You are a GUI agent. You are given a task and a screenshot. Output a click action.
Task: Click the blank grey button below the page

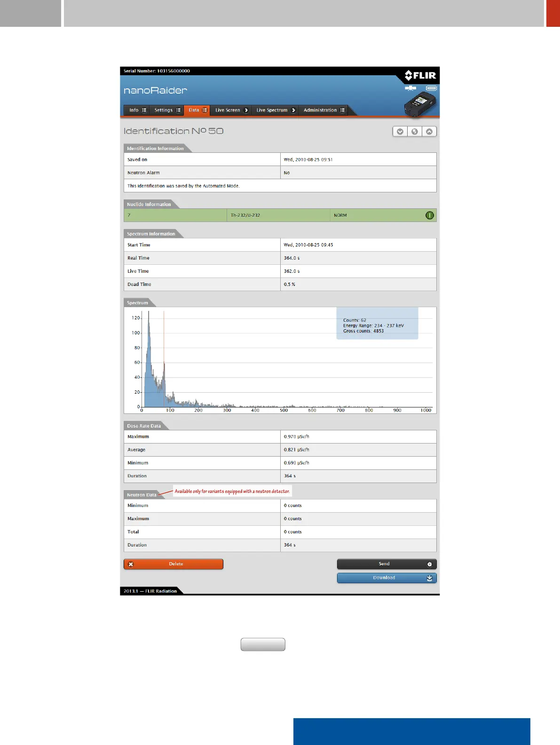[263, 644]
